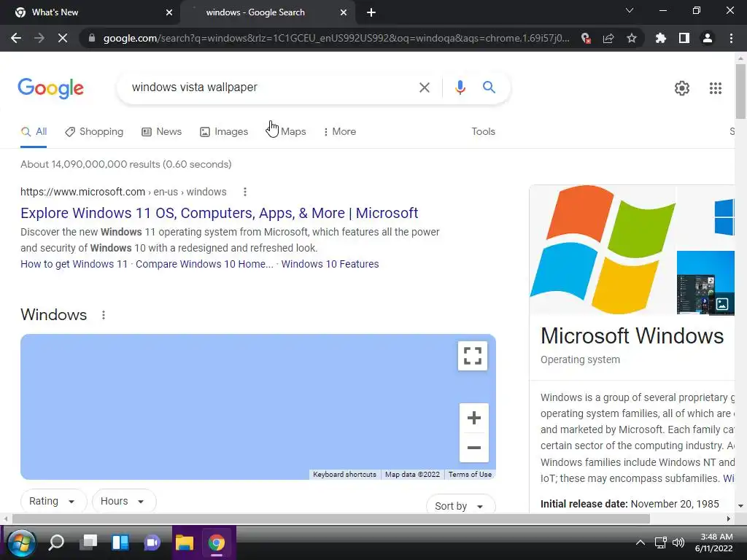
Task: Click the vertical scrollbar thumb
Action: tap(740, 91)
